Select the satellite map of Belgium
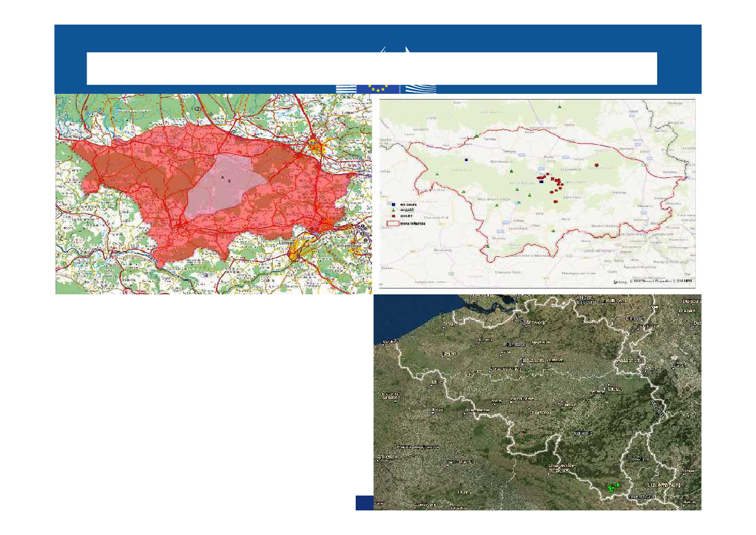The image size is (756, 535). point(537,401)
